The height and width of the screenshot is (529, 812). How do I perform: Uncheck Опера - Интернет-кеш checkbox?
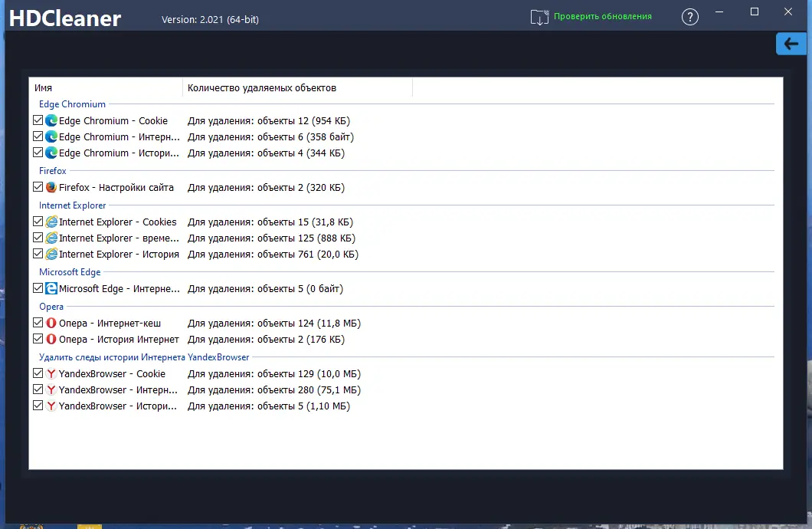coord(38,322)
